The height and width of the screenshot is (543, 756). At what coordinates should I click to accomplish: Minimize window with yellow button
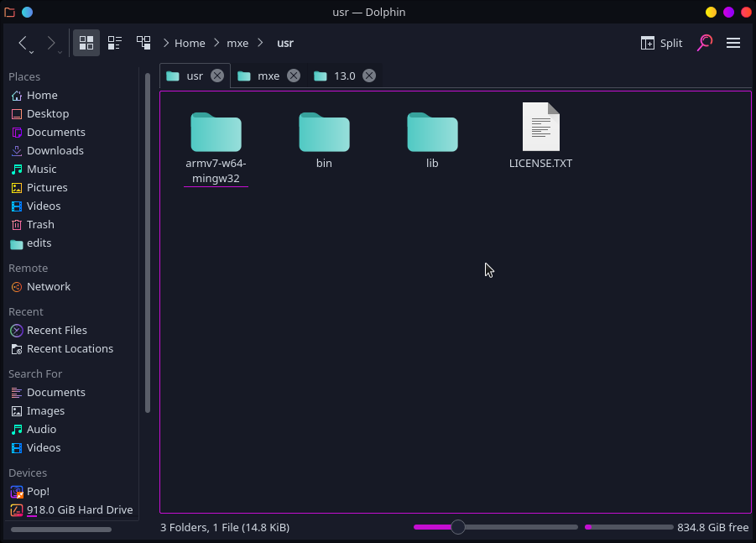click(x=712, y=12)
